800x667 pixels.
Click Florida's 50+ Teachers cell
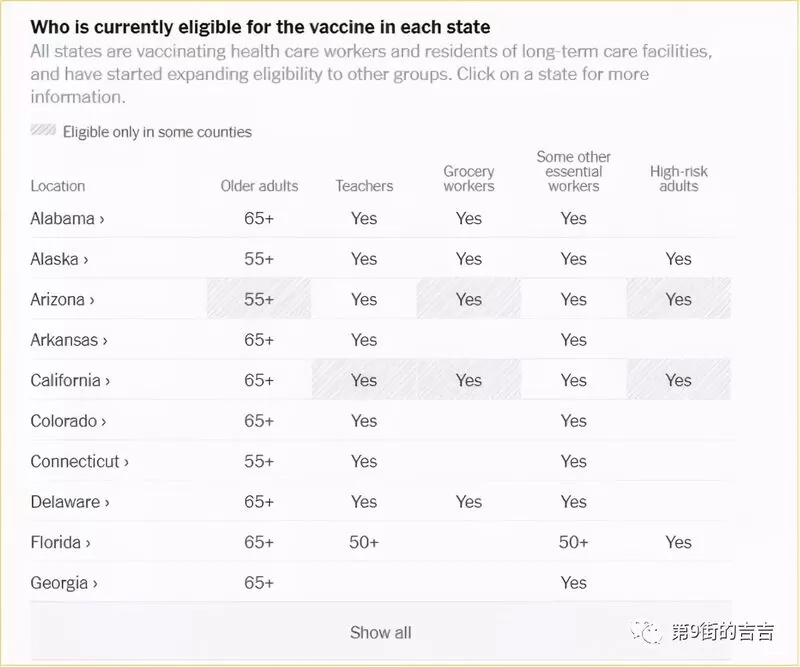tap(364, 542)
